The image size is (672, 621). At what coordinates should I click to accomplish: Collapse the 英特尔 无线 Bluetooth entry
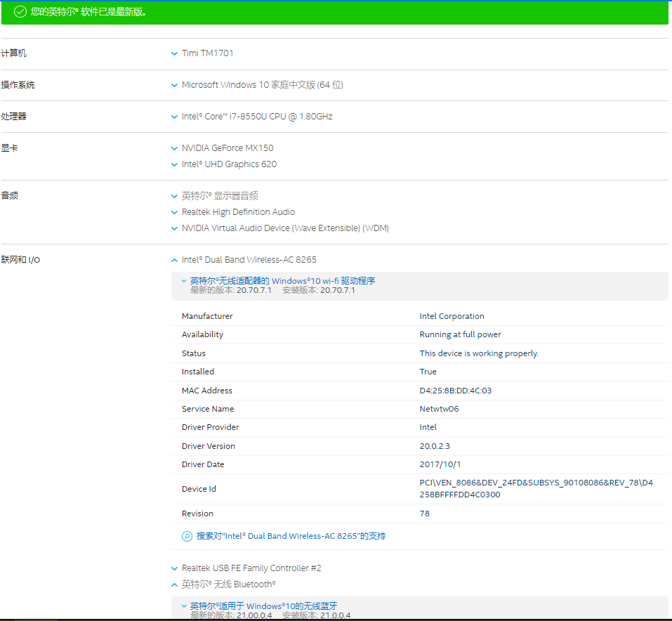(x=174, y=584)
